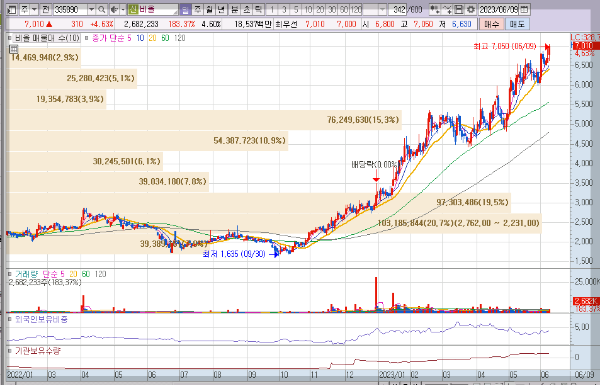Image resolution: width=600 pixels, height=385 pixels.
Task: Click the 18,537백만 trading value
Action: pos(253,24)
